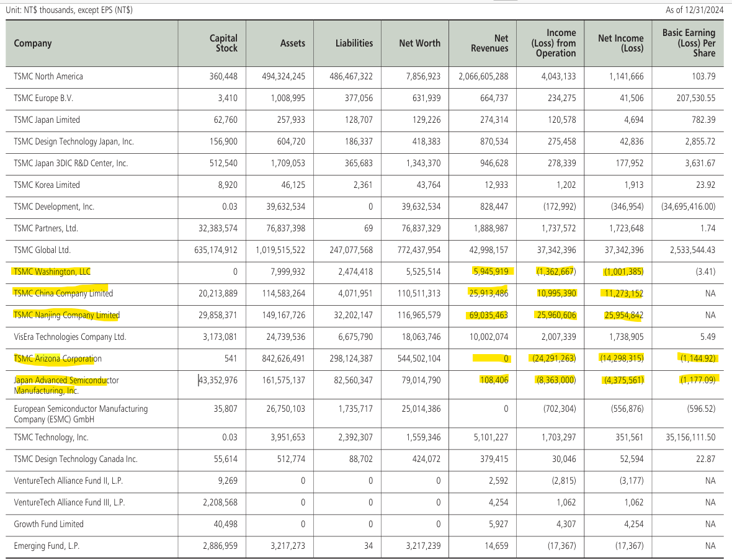Click highlighted TSMC Arizona Corporation name

pos(58,359)
